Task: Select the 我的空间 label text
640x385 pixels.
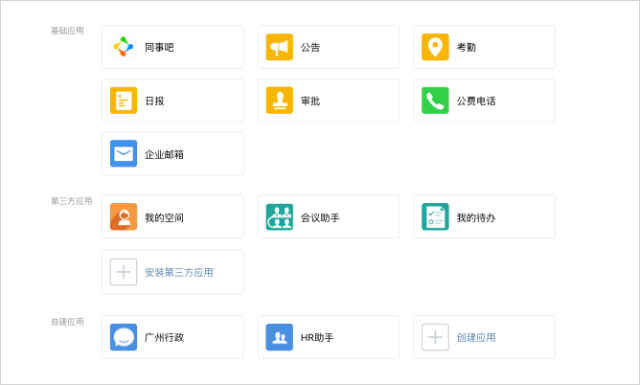Action: pyautogui.click(x=164, y=218)
